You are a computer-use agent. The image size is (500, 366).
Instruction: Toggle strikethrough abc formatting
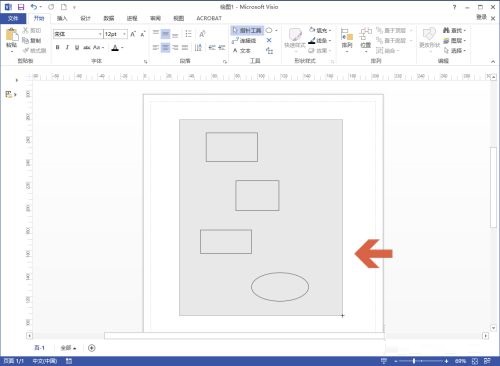pos(87,48)
